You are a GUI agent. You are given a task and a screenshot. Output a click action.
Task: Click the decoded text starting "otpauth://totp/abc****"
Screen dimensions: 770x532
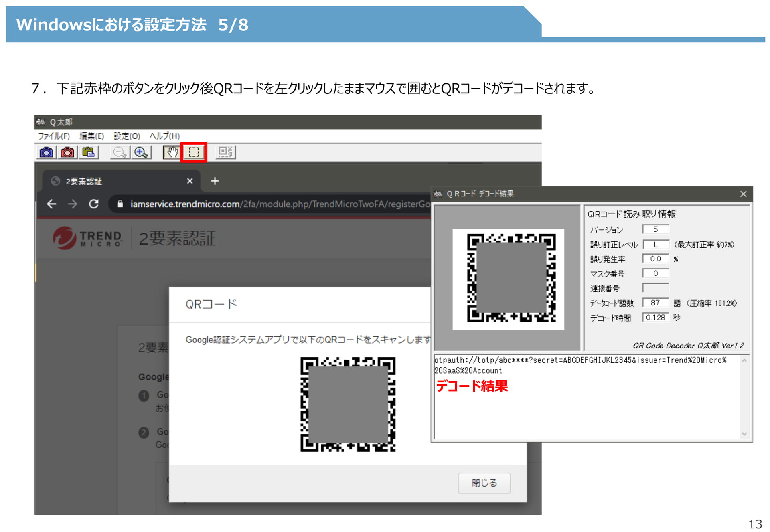[x=580, y=365]
